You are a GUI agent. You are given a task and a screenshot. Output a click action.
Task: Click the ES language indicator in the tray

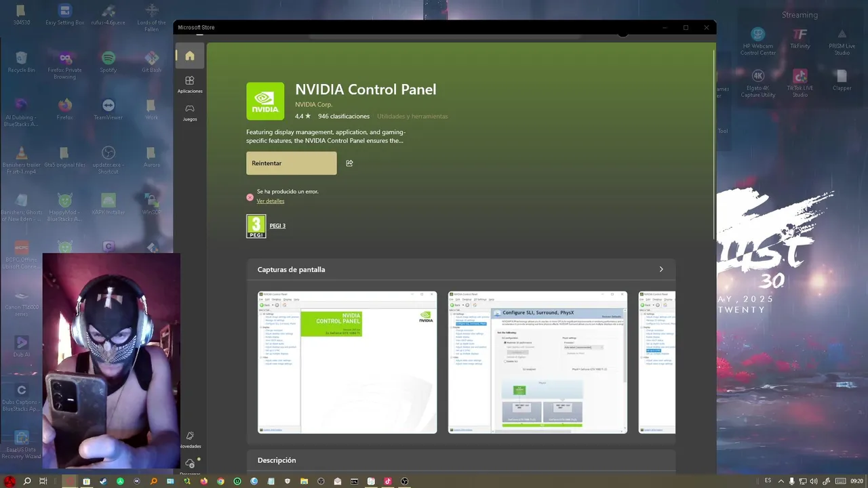point(768,481)
